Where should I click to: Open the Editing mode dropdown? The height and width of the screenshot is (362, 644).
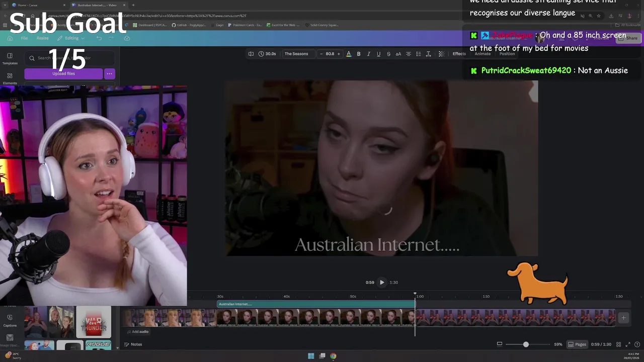pos(71,38)
